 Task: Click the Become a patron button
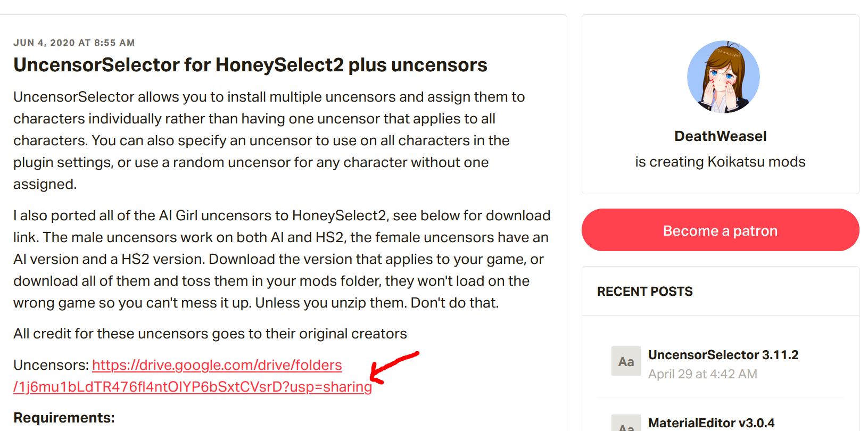click(x=720, y=230)
